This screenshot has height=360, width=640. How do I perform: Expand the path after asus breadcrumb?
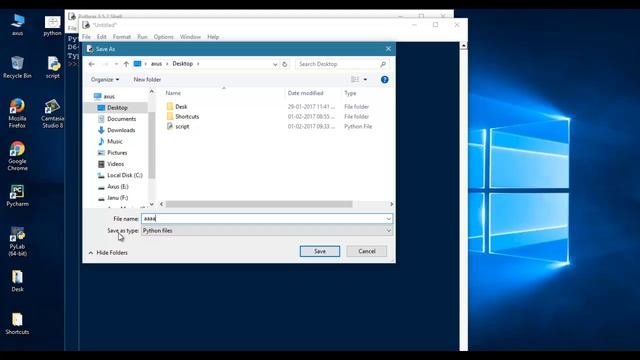[166, 64]
